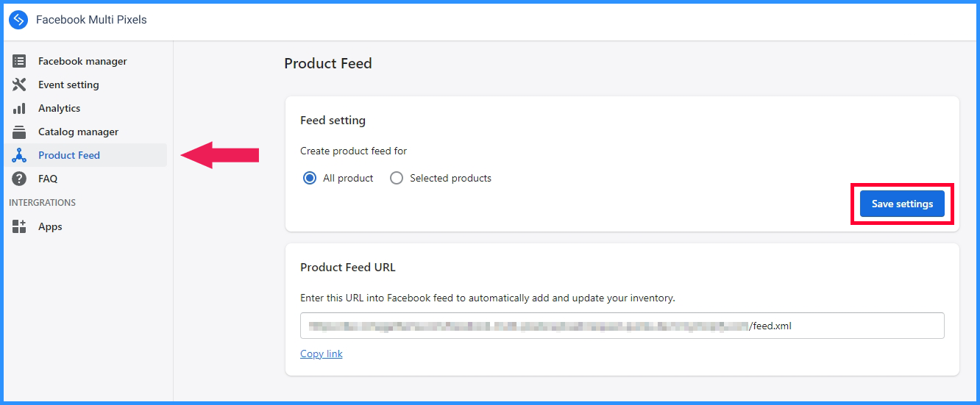Click the Catalog manager box icon
The image size is (980, 405).
pyautogui.click(x=19, y=132)
